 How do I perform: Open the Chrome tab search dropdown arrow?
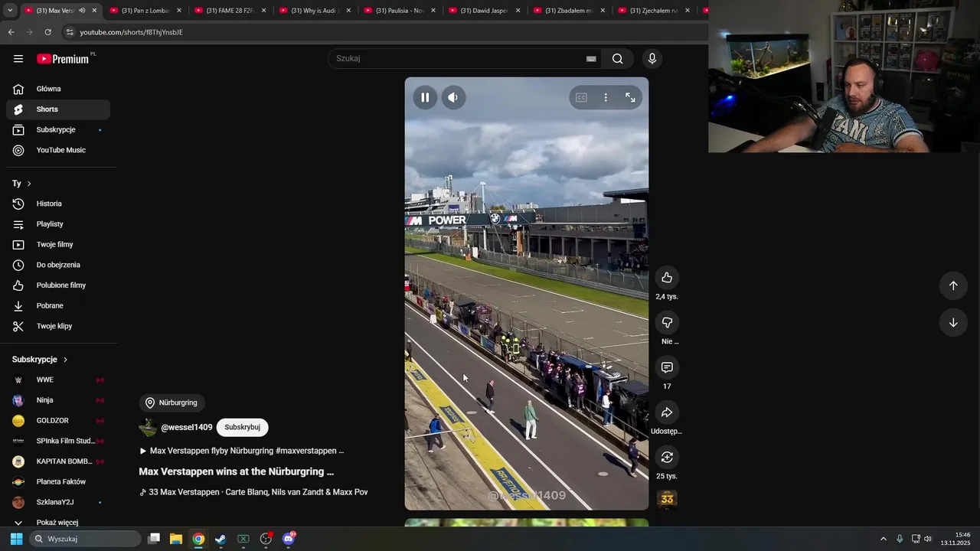(10, 11)
